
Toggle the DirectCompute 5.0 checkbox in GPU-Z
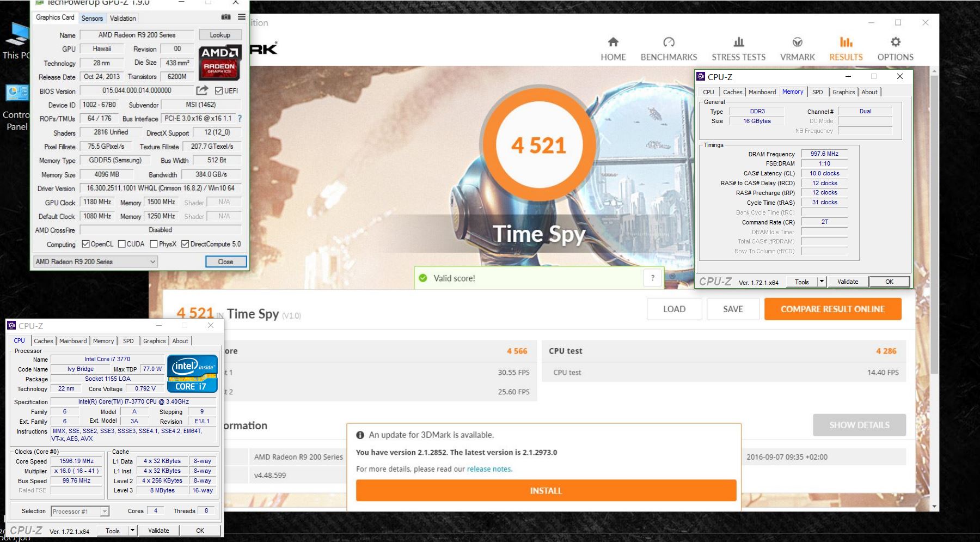click(x=185, y=244)
